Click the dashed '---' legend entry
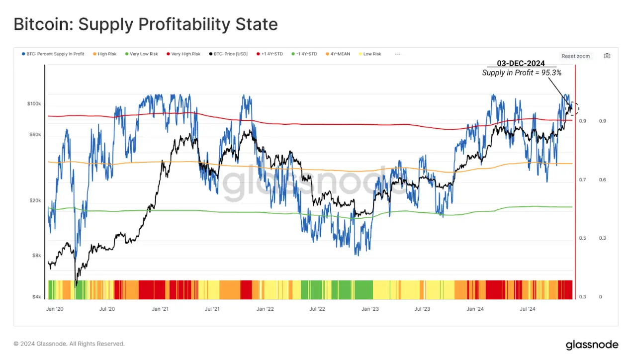 pos(397,54)
